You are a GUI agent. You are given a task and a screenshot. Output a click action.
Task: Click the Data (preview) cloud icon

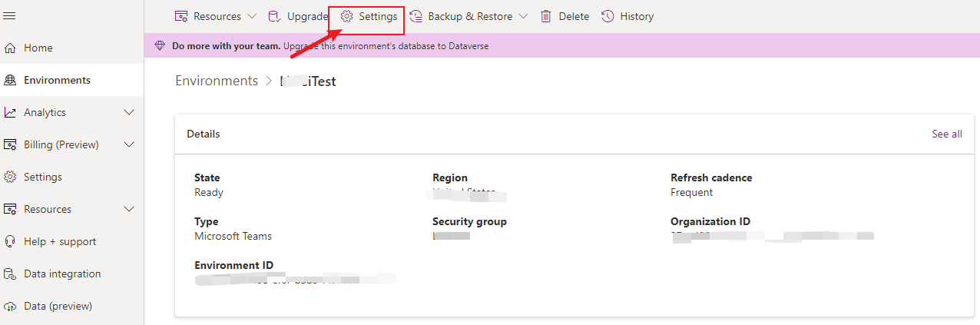coord(10,306)
